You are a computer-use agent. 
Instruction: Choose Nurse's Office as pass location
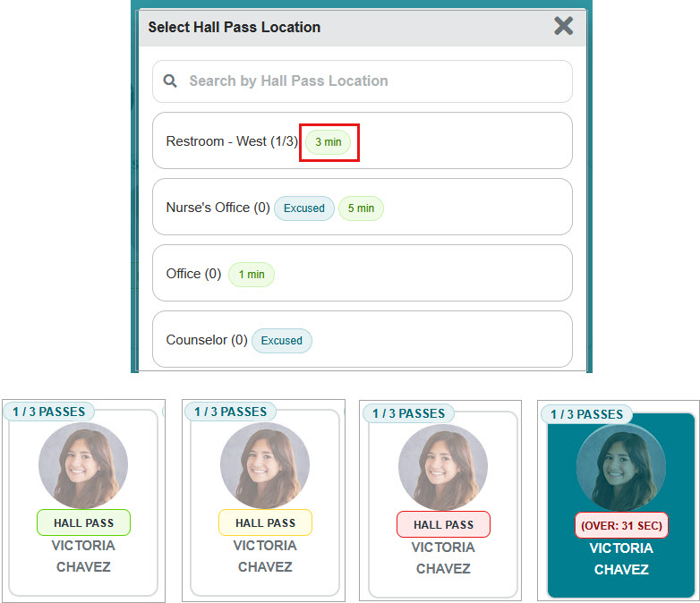coord(217,208)
